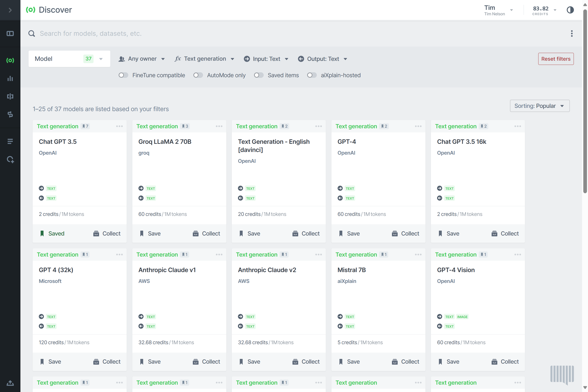Open more options on Text Generation davinci card
This screenshot has width=588, height=392.
[318, 126]
